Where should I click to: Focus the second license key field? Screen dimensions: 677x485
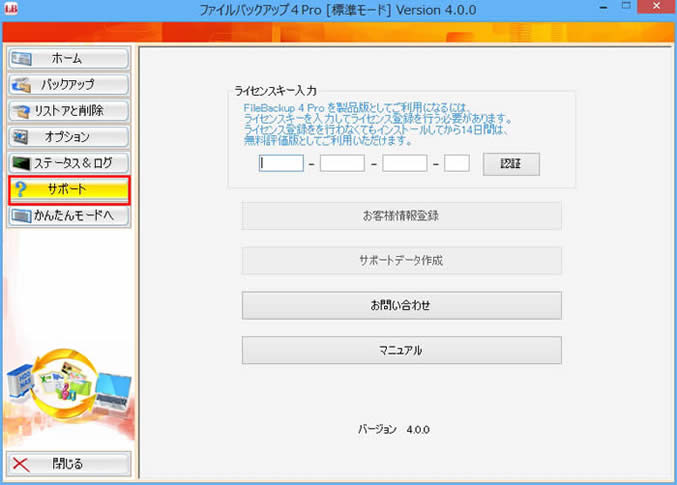pos(342,163)
